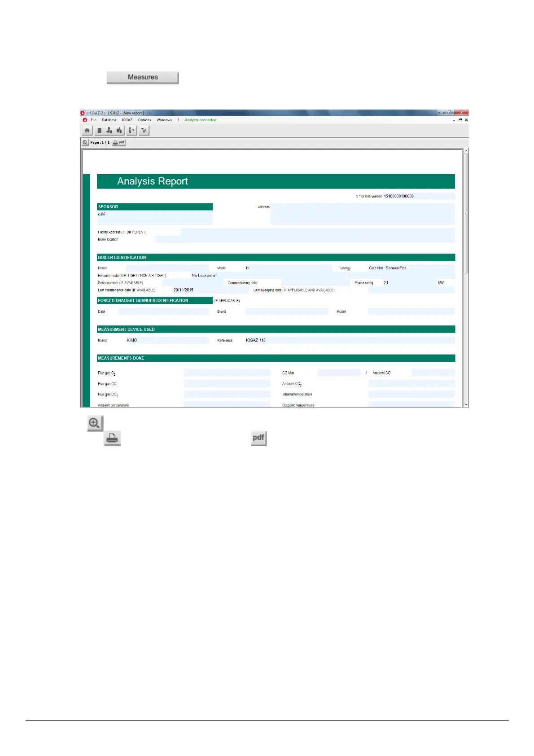
Task: Click the measurement device Brand field KIMO
Action: tap(167, 340)
